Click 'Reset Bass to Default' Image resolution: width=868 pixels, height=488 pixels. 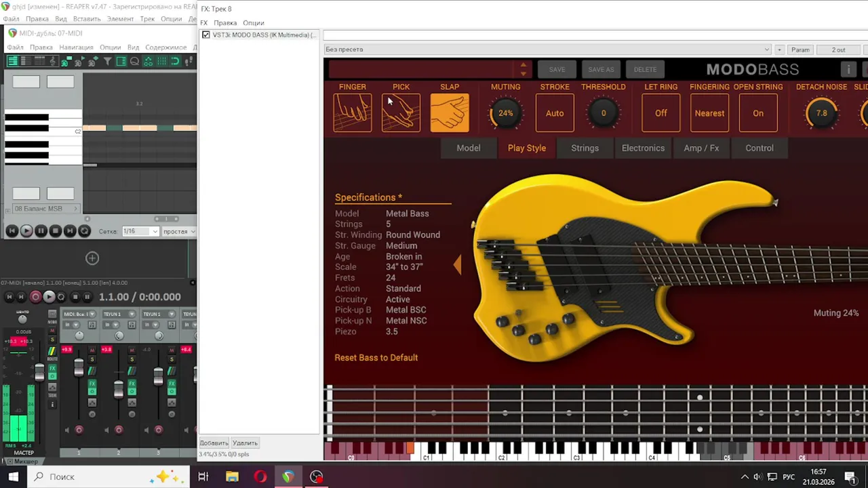click(376, 357)
